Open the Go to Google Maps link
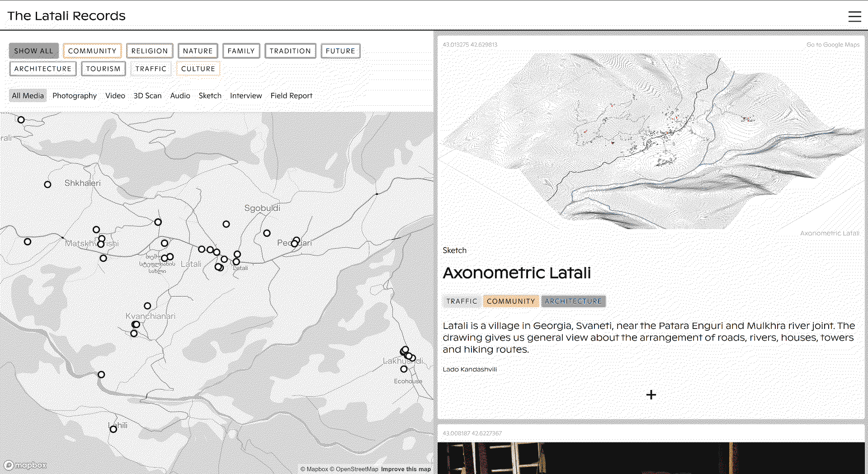 pos(833,45)
